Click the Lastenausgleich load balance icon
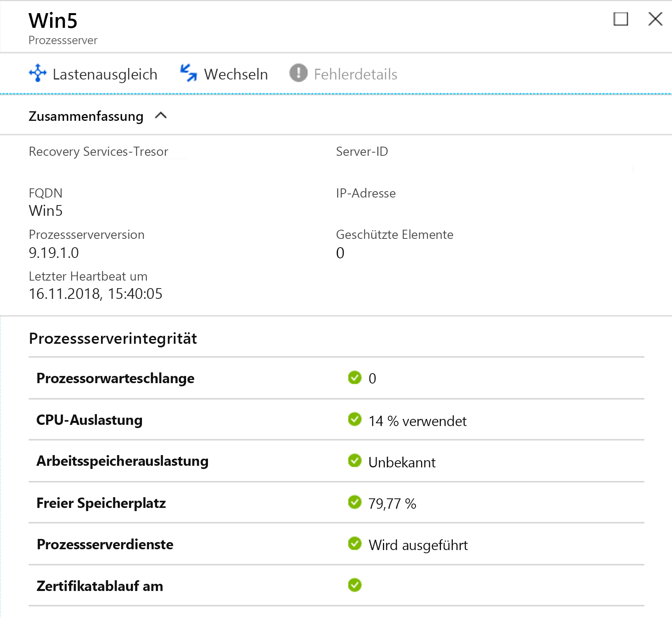 click(x=38, y=73)
